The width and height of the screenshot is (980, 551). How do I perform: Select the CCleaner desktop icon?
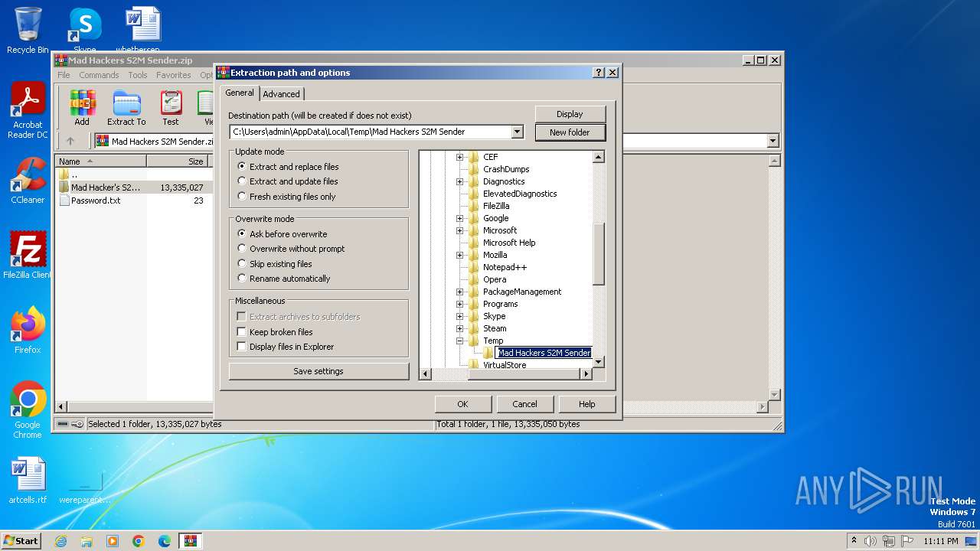pyautogui.click(x=28, y=181)
